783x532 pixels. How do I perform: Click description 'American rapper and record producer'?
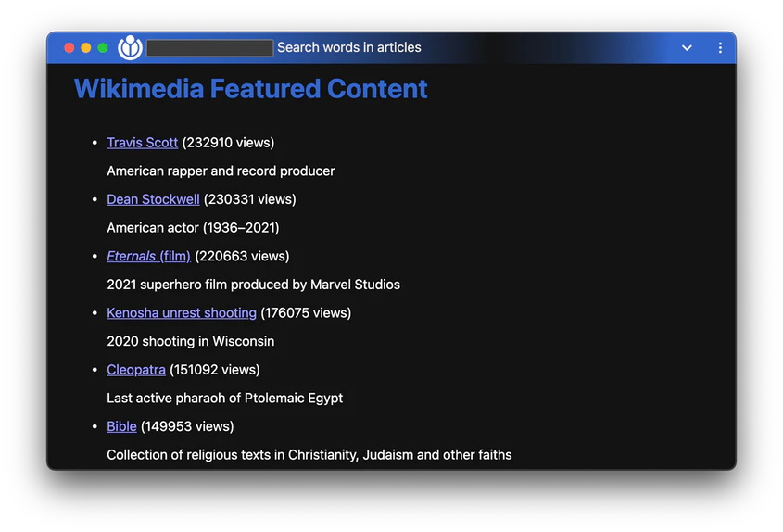point(221,171)
